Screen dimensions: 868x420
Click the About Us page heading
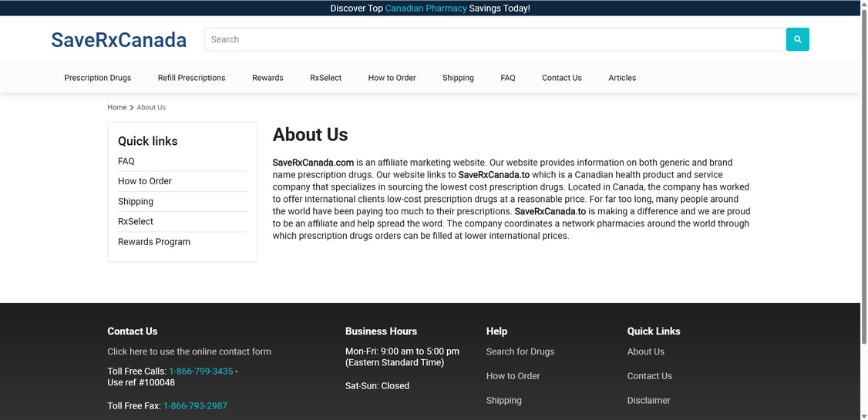[x=310, y=134]
